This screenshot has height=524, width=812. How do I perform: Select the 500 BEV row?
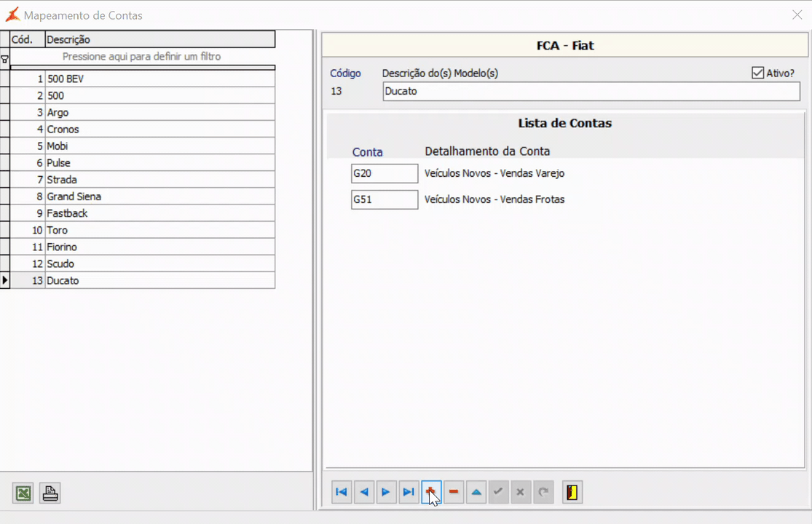click(143, 79)
